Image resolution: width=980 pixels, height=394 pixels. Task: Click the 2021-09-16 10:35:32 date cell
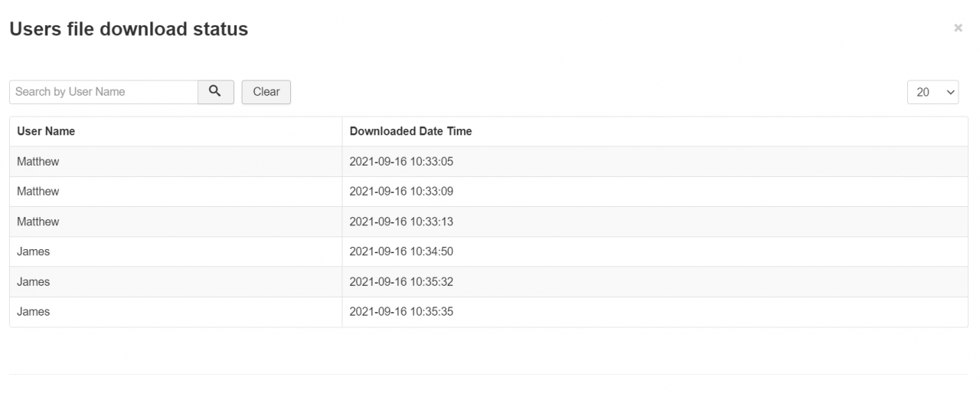[x=401, y=282]
